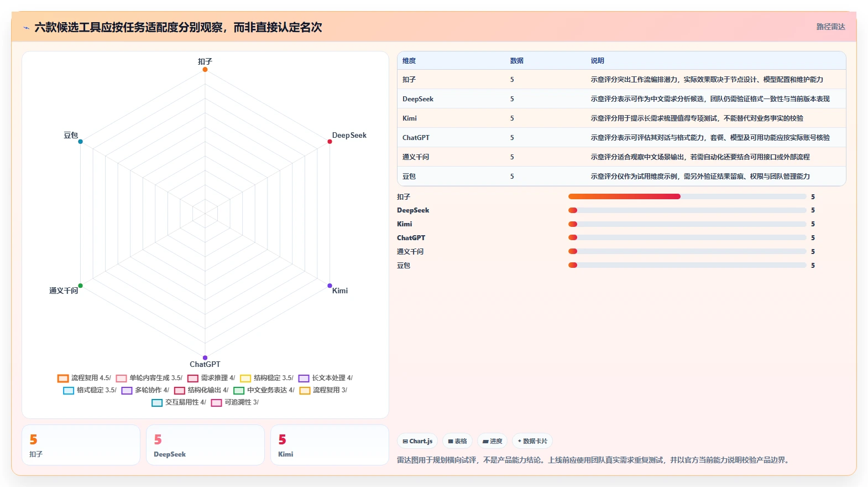The width and height of the screenshot is (868, 487).
Task: Click the ChatGPT progress bar
Action: click(x=687, y=237)
